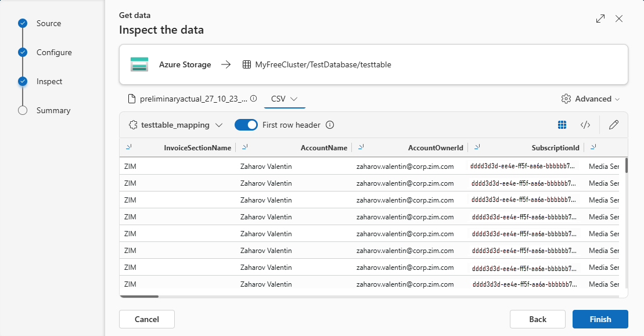The height and width of the screenshot is (336, 644).
Task: Toggle the First row header switch
Action: click(246, 125)
